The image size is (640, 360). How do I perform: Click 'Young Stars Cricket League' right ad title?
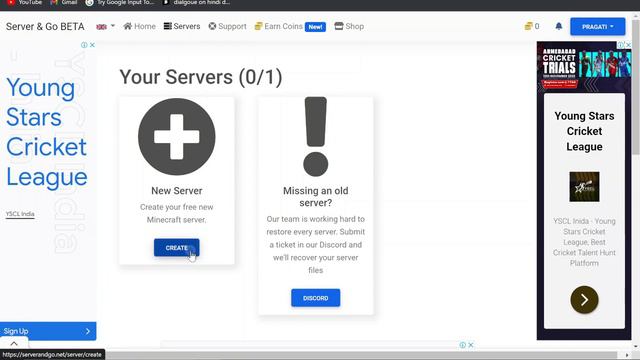[584, 131]
